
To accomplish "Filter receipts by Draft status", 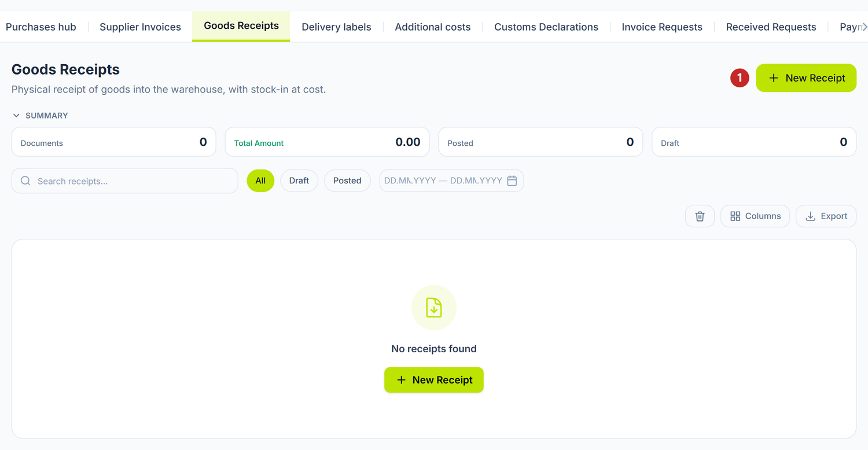I will [299, 181].
